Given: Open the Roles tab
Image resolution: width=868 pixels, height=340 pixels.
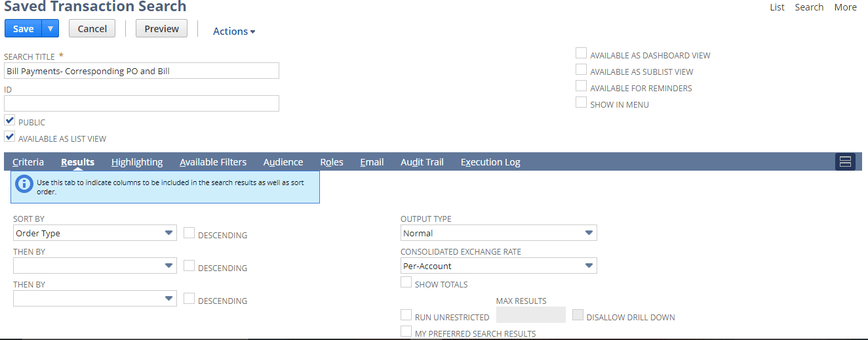Looking at the screenshot, I should 332,162.
